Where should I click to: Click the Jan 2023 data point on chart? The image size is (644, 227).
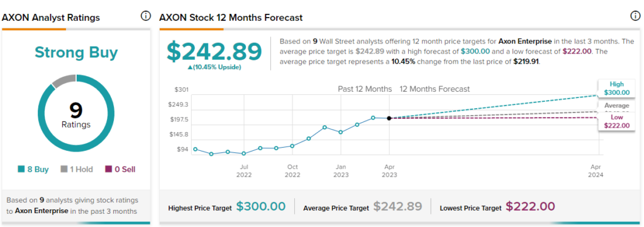(x=340, y=132)
